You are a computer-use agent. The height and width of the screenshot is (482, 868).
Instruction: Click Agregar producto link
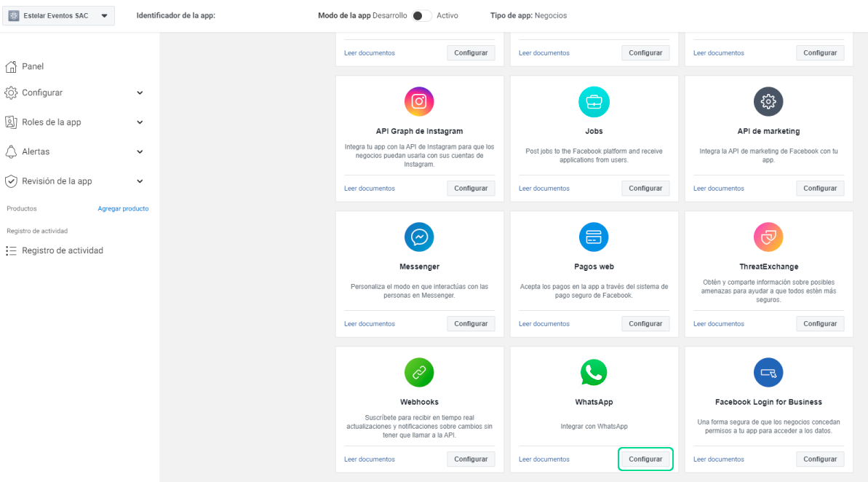click(x=123, y=209)
